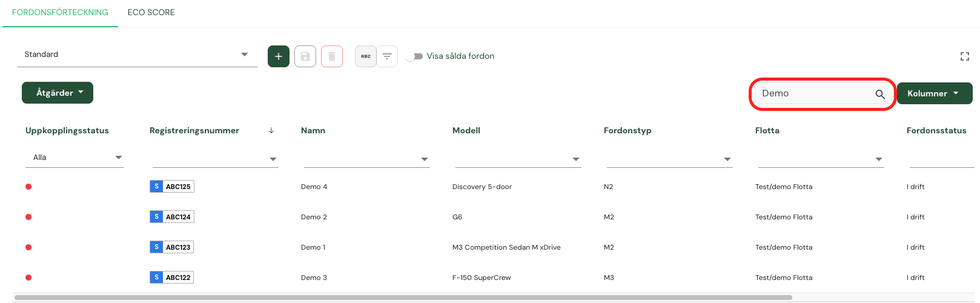Click F-150 SuperCrew model cell
Image resolution: width=980 pixels, height=303 pixels.
tap(482, 278)
